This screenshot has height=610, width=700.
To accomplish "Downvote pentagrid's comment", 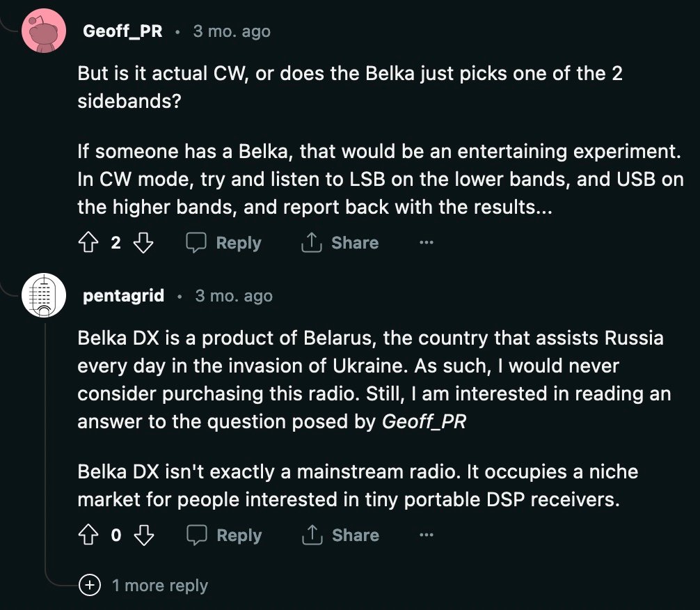I will coord(143,535).
